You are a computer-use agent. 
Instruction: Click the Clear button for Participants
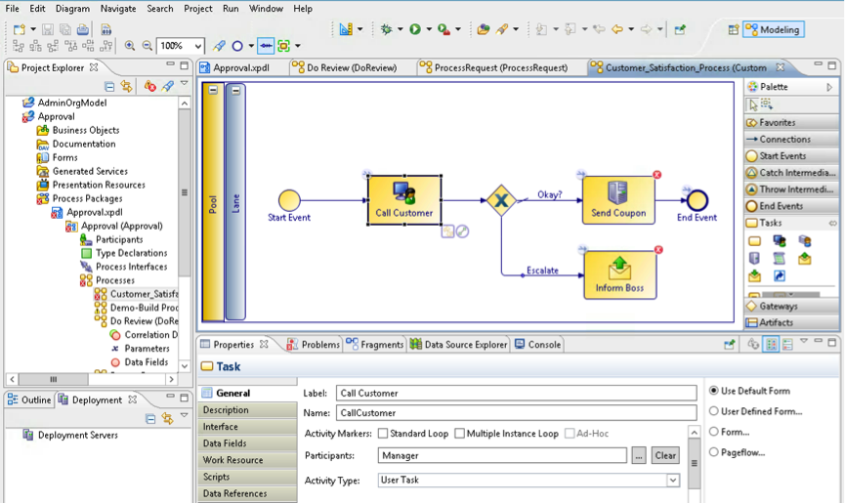click(665, 455)
